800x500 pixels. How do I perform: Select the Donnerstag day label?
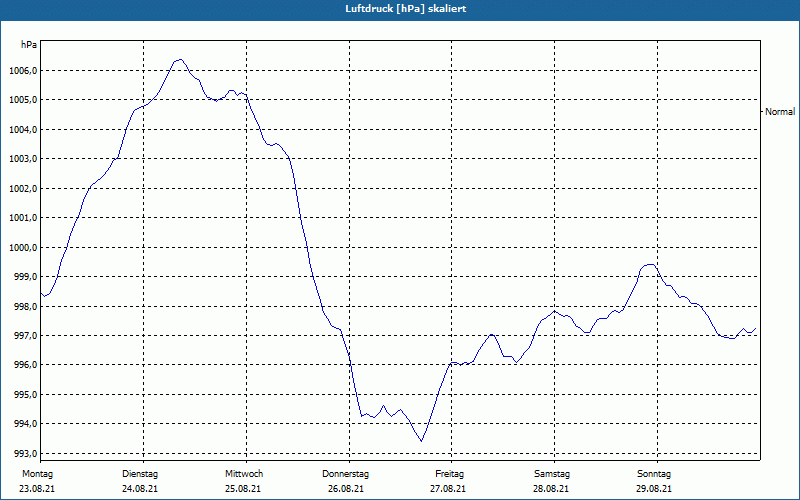coord(345,474)
